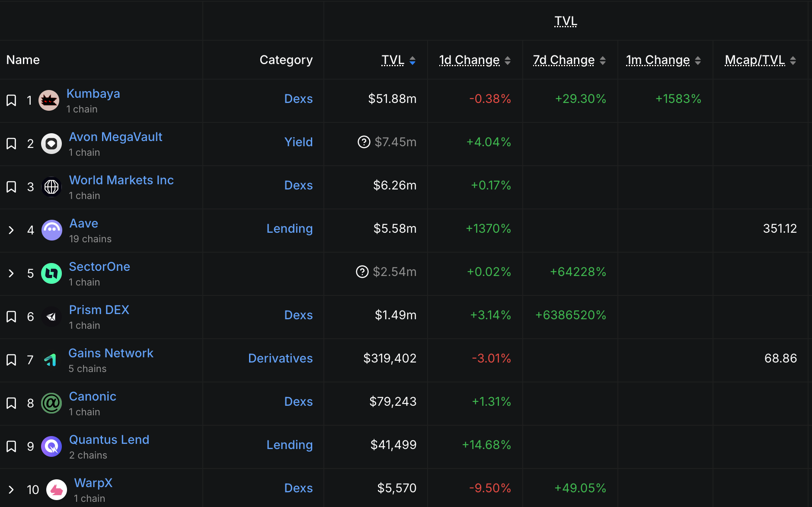This screenshot has height=507, width=812.
Task: Bookmark Avon MegaVault protocol
Action: [11, 144]
